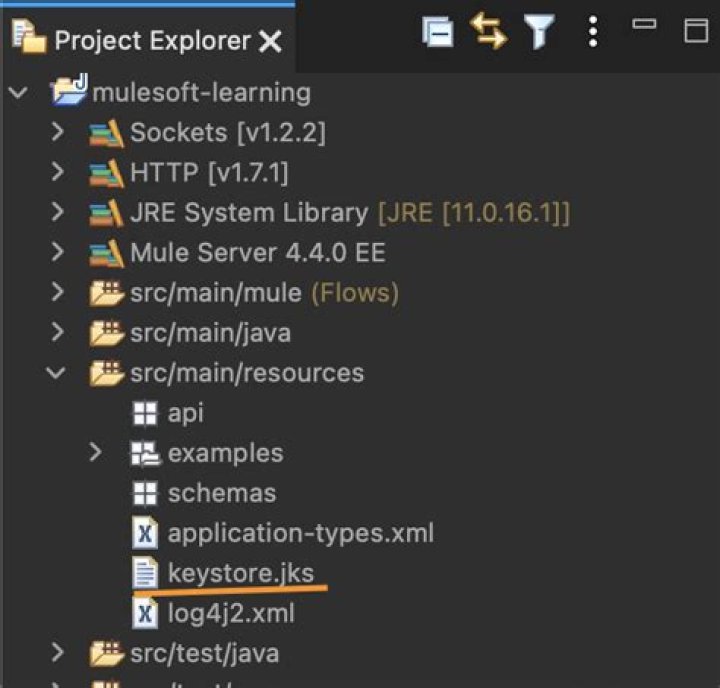Select the keystore.jks file name

pos(241,573)
